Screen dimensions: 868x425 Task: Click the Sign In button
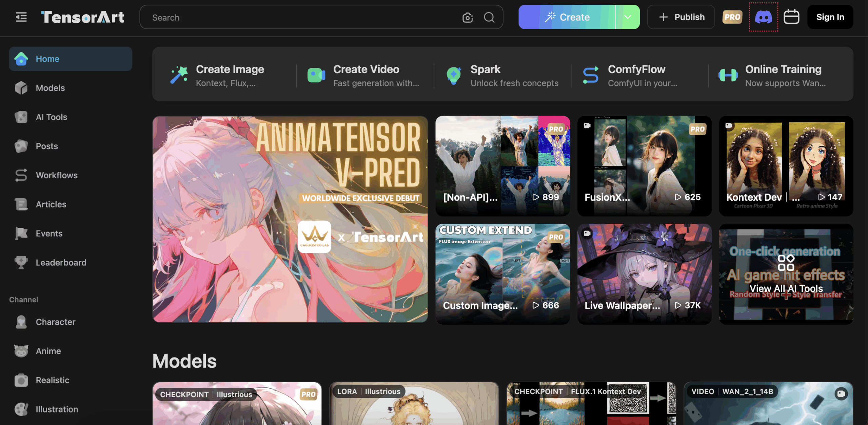coord(830,17)
